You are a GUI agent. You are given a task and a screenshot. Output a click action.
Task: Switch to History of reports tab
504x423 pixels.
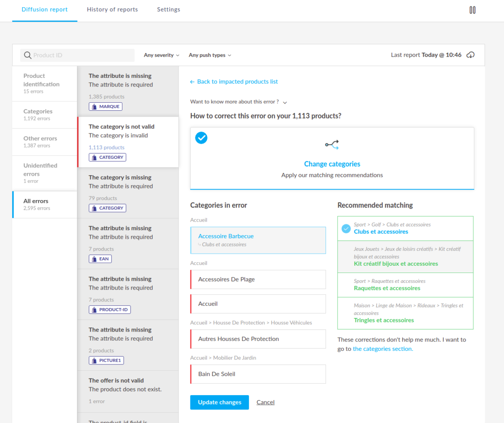tap(112, 9)
